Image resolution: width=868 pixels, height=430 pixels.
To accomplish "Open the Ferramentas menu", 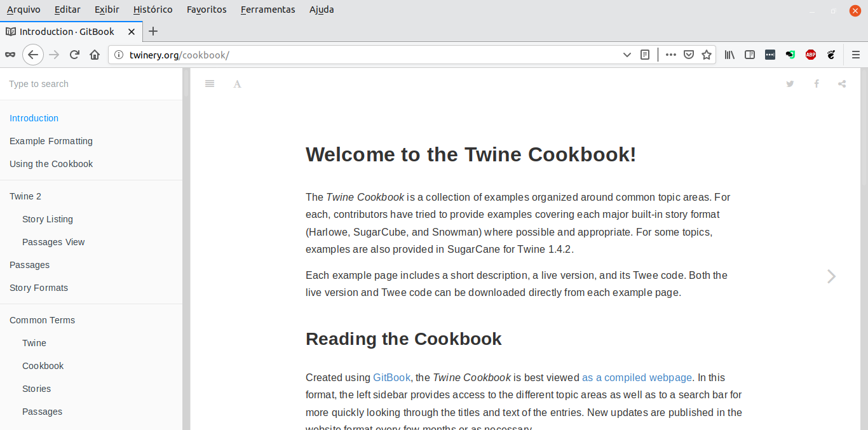I will (268, 10).
